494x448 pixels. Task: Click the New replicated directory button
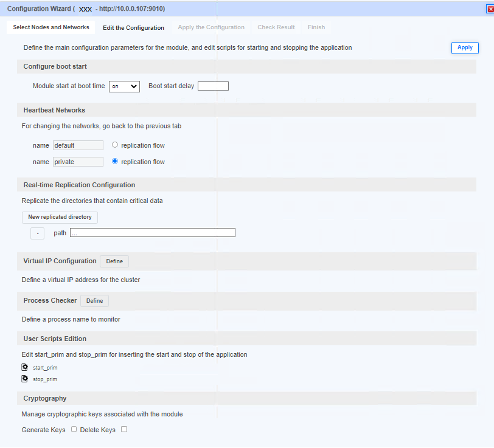pyautogui.click(x=60, y=217)
